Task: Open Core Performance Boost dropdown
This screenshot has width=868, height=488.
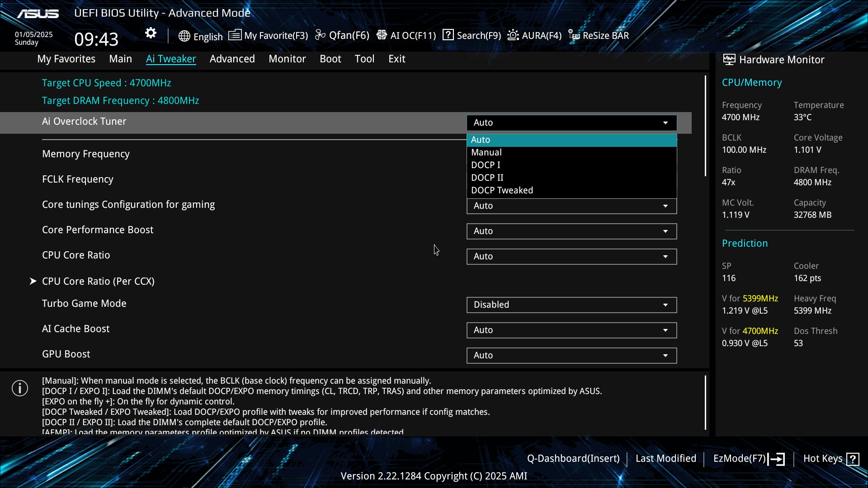Action: point(571,231)
